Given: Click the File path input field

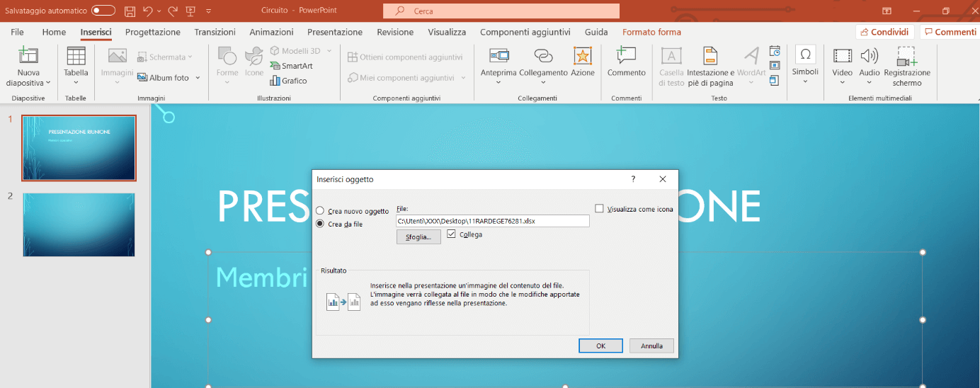Looking at the screenshot, I should 493,221.
